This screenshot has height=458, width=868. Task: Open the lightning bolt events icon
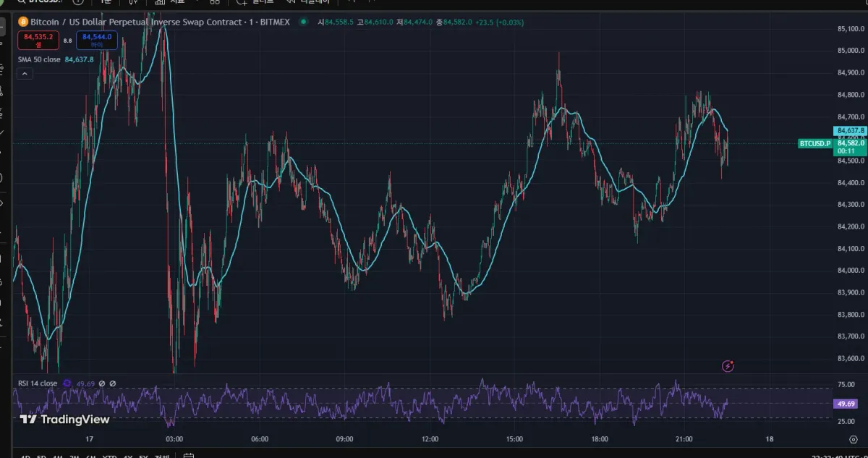click(x=728, y=366)
